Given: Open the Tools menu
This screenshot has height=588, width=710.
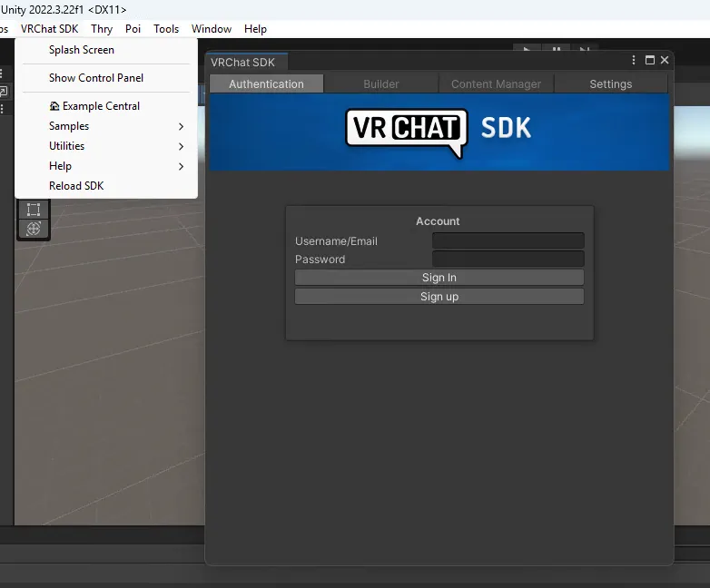Looking at the screenshot, I should [166, 29].
